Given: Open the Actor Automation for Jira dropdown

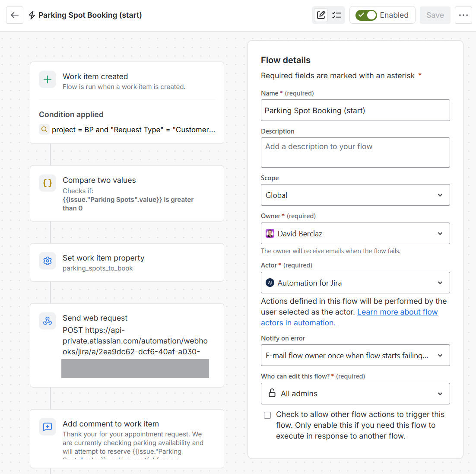Looking at the screenshot, I should pyautogui.click(x=355, y=283).
